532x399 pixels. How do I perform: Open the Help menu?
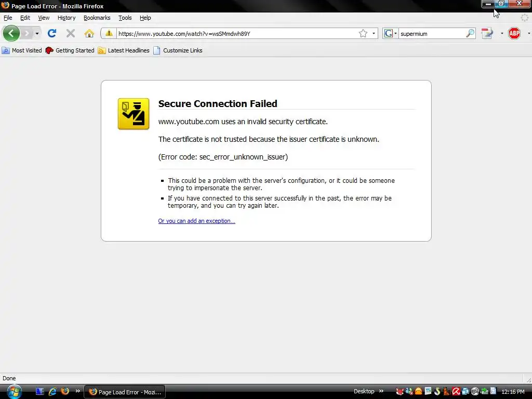point(145,18)
